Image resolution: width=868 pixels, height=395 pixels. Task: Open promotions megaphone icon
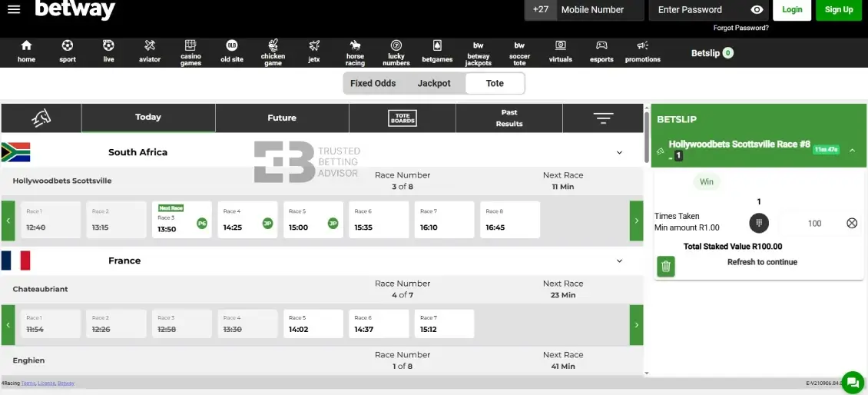pos(643,45)
